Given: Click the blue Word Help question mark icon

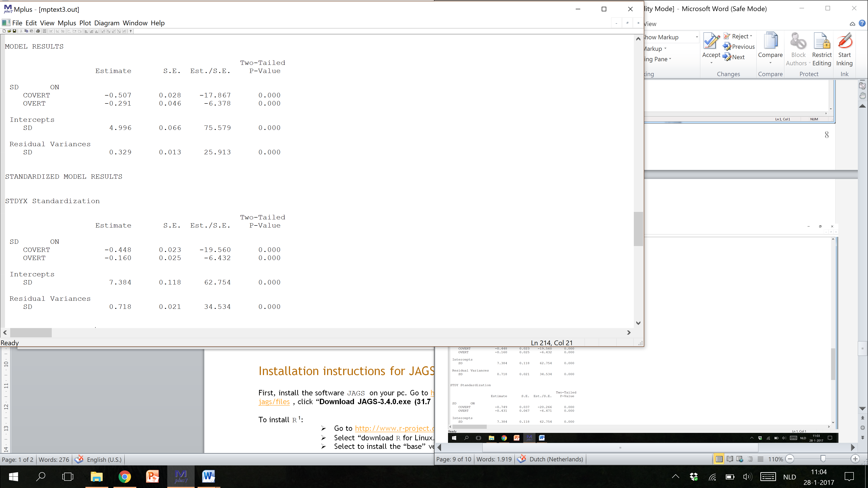Looking at the screenshot, I should [862, 23].
